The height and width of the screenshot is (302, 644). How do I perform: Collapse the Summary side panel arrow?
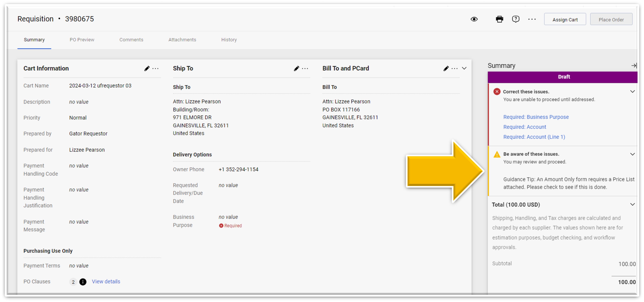(x=634, y=66)
